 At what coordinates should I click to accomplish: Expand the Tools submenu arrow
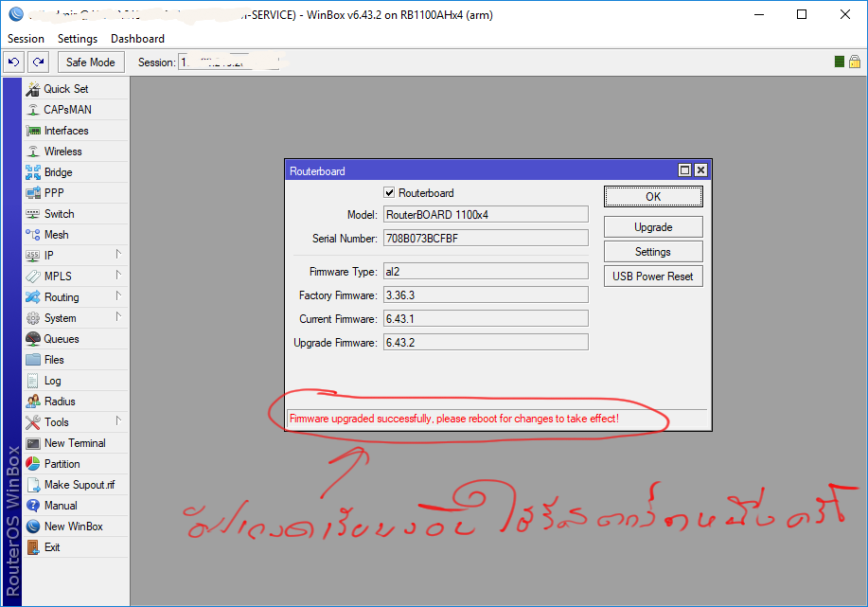118,420
